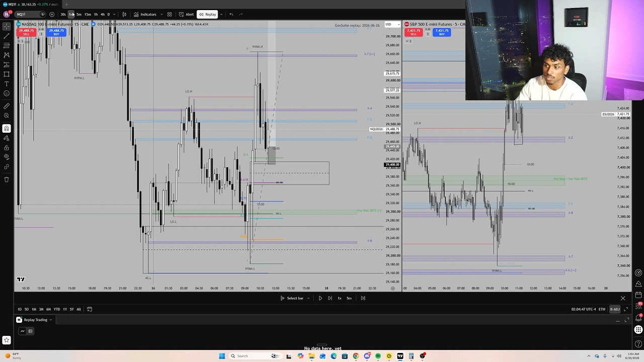Toggle lock all drawings
This screenshot has width=644, height=362.
[7, 148]
